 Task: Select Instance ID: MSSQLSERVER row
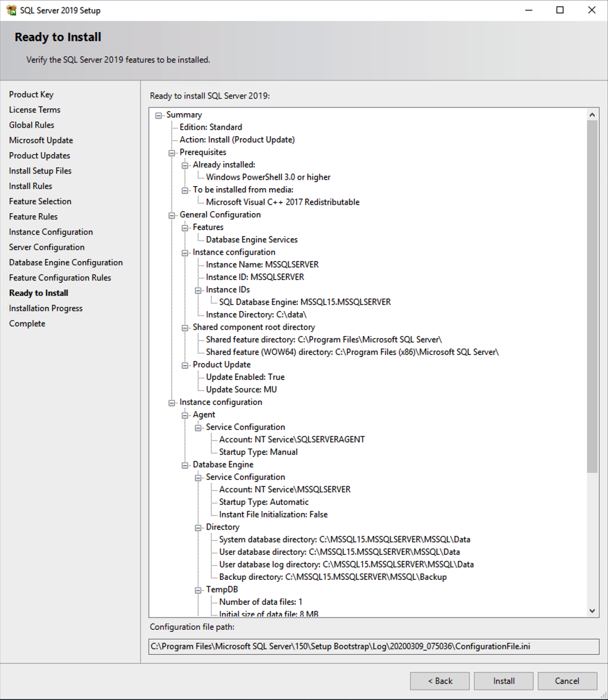point(255,277)
